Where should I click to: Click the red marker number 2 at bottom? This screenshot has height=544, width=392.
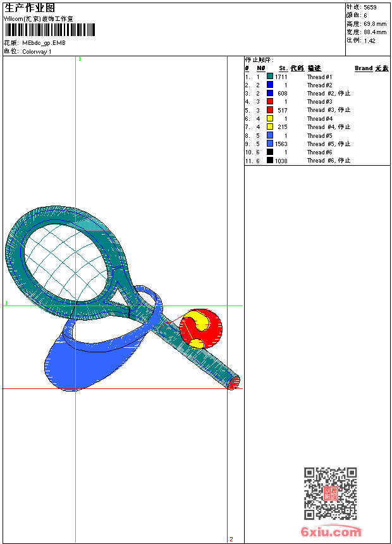coord(231,539)
